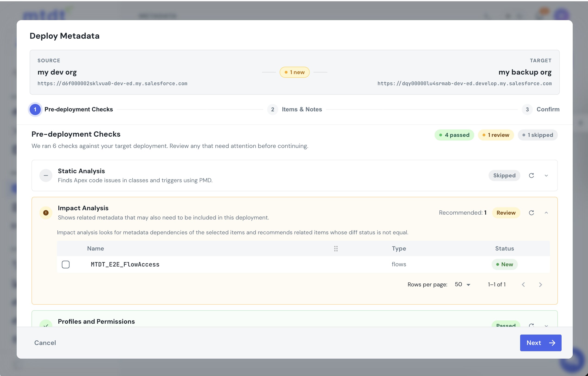Select the MTDT_E2E_FlowAccess checkbox
Viewport: 588px width, 376px height.
tap(66, 264)
